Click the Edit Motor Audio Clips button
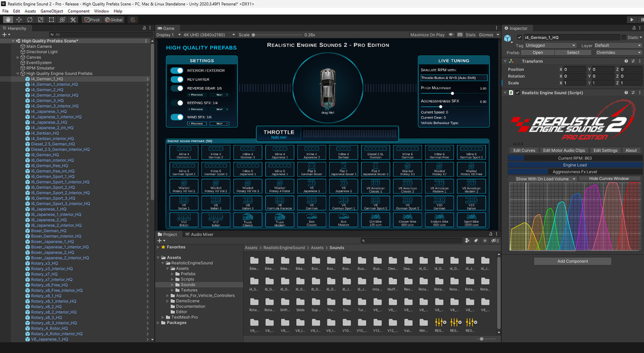This screenshot has height=353, width=644. tap(563, 150)
